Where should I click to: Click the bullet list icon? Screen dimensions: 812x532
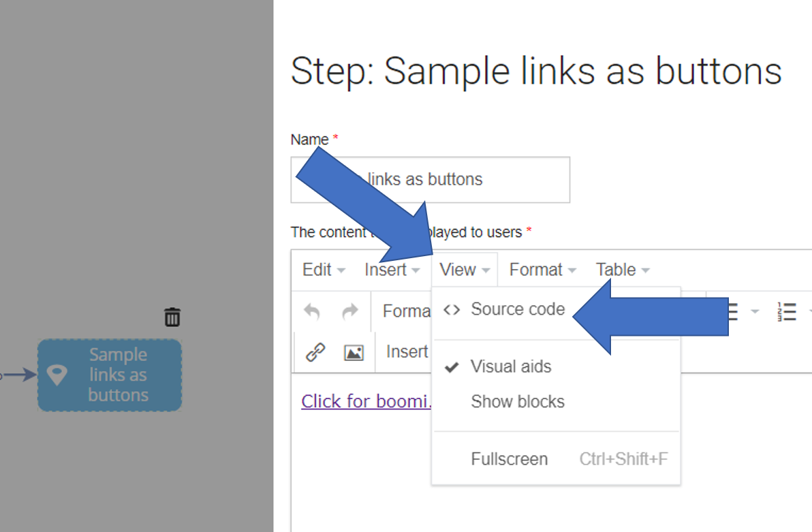[x=732, y=311]
